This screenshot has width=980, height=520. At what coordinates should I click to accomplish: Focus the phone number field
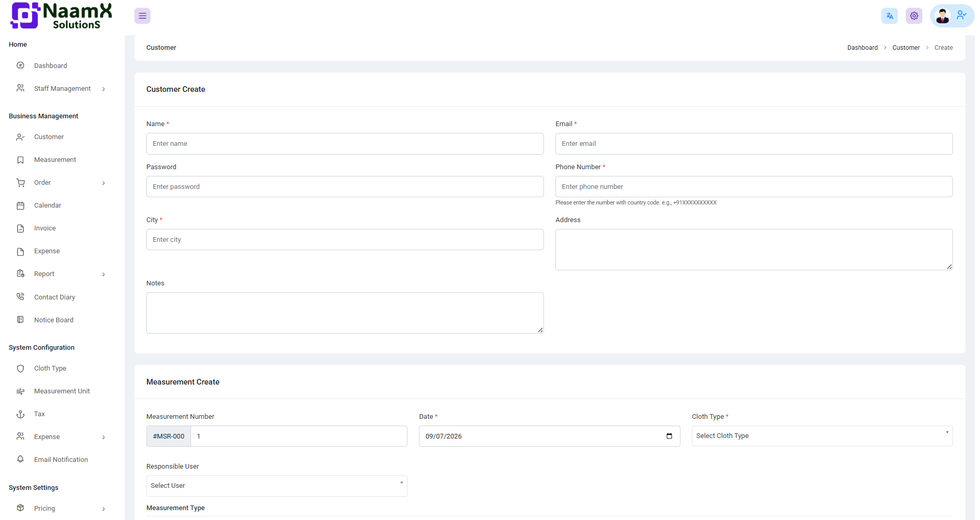tap(754, 187)
